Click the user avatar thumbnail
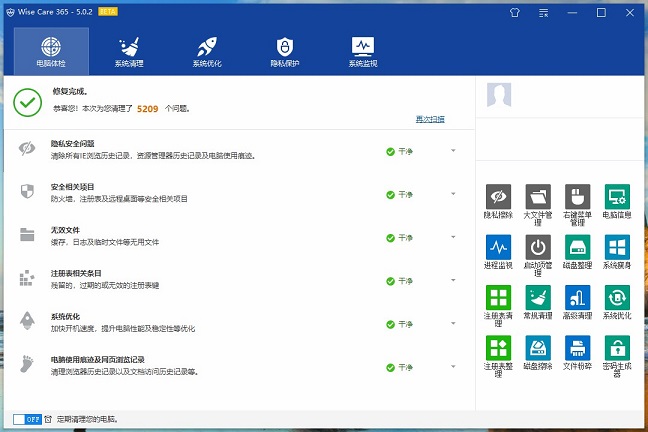 pyautogui.click(x=499, y=95)
